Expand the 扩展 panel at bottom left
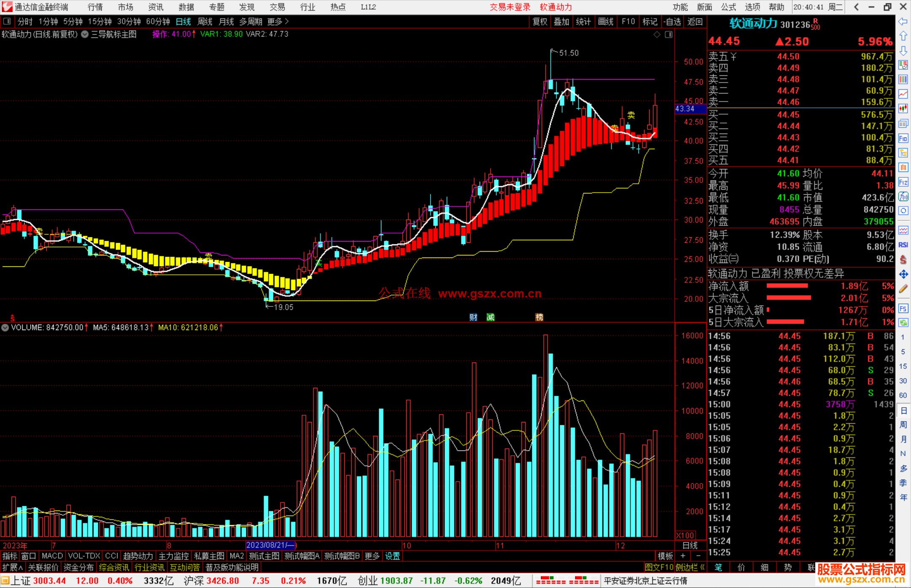This screenshot has width=911, height=588. point(12,567)
